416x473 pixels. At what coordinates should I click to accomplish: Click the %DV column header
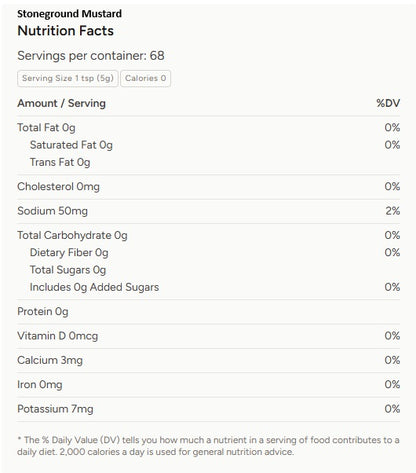[388, 103]
